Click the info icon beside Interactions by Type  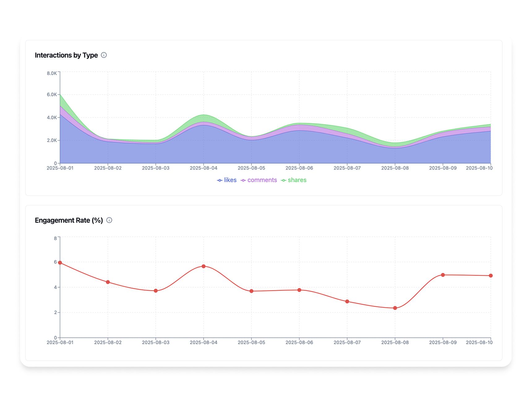(x=104, y=55)
